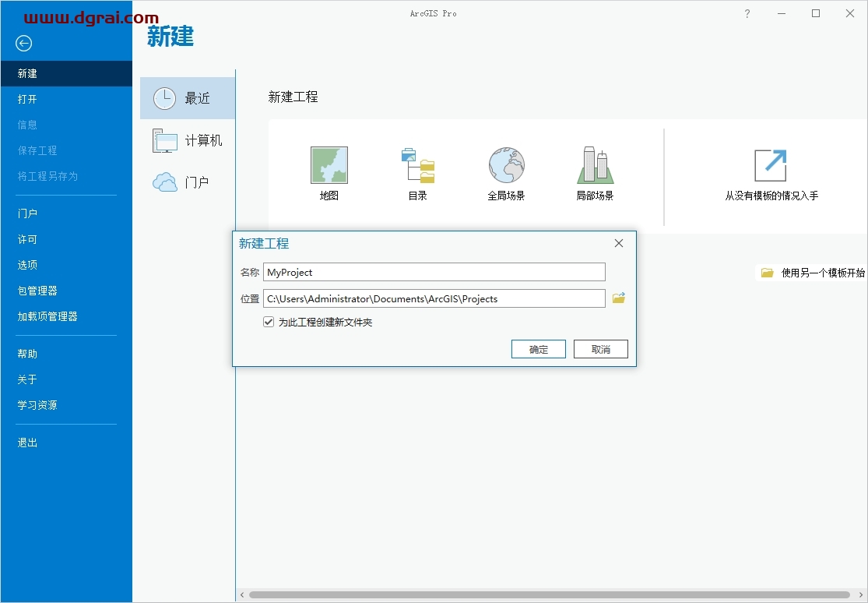Select 打开 in the left sidebar
Viewport: 868px width, 603px height.
pyautogui.click(x=66, y=99)
